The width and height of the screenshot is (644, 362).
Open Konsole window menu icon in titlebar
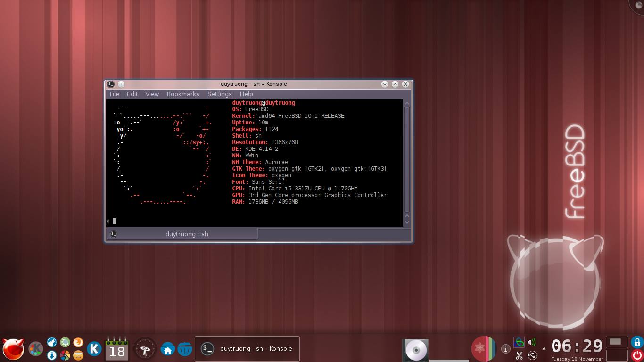tap(111, 84)
